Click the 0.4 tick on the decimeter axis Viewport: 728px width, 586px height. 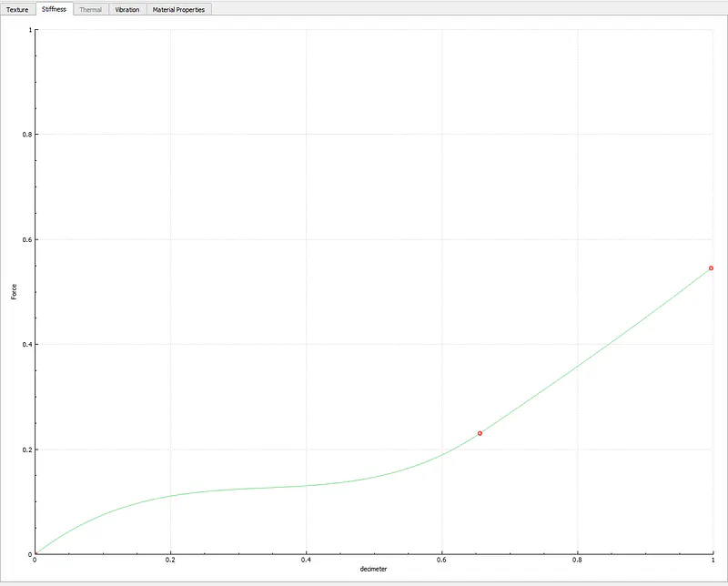point(306,560)
